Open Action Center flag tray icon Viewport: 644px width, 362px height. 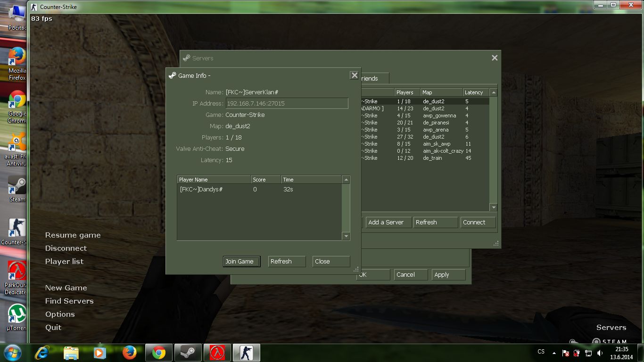click(566, 353)
